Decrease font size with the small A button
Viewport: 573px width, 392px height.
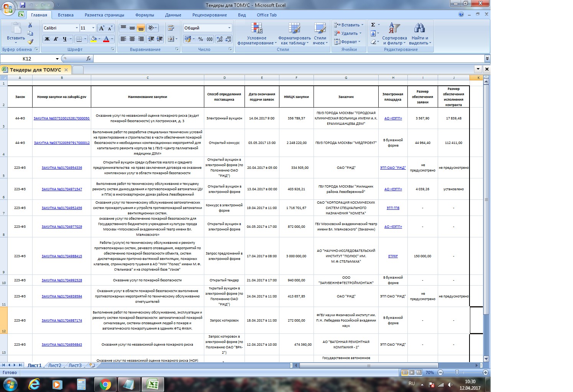click(110, 28)
